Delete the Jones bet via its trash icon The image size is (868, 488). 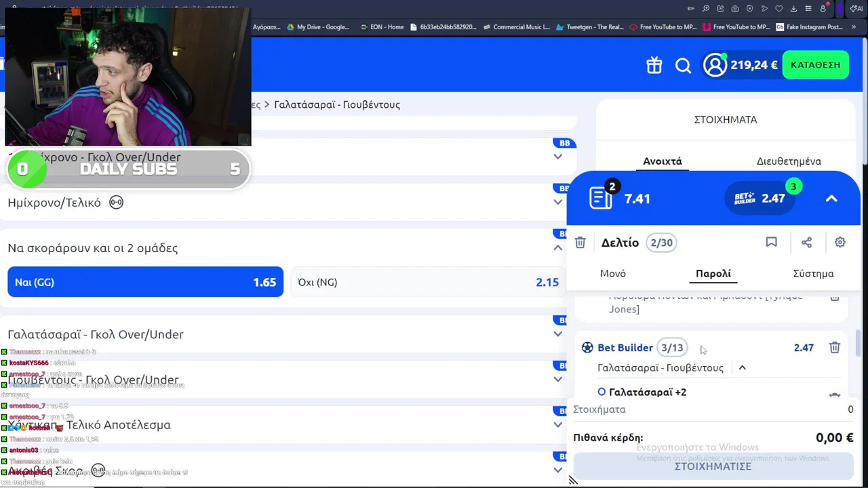pyautogui.click(x=835, y=297)
